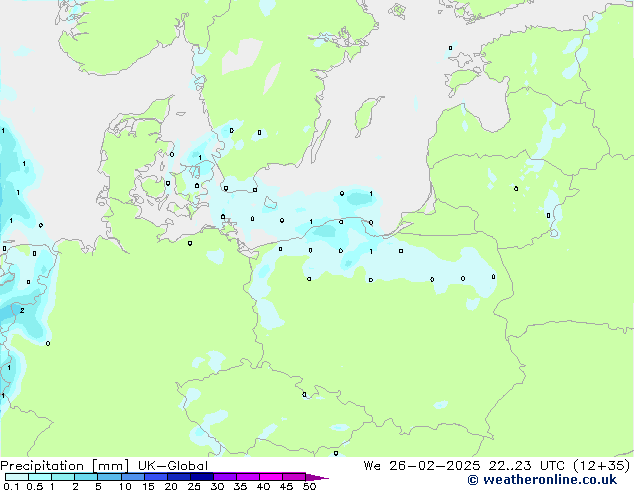Click the '15' legend scale label
634x490 pixels.
point(148,486)
